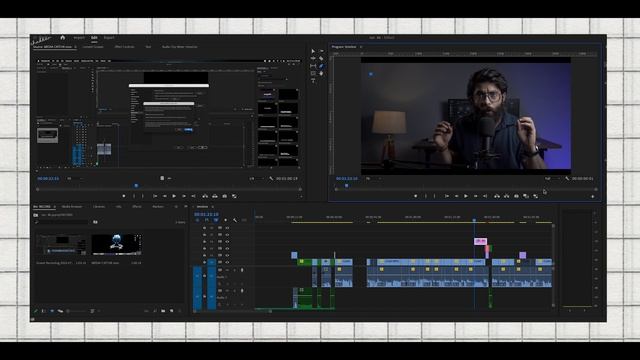Create a new bin folder

click(x=163, y=311)
